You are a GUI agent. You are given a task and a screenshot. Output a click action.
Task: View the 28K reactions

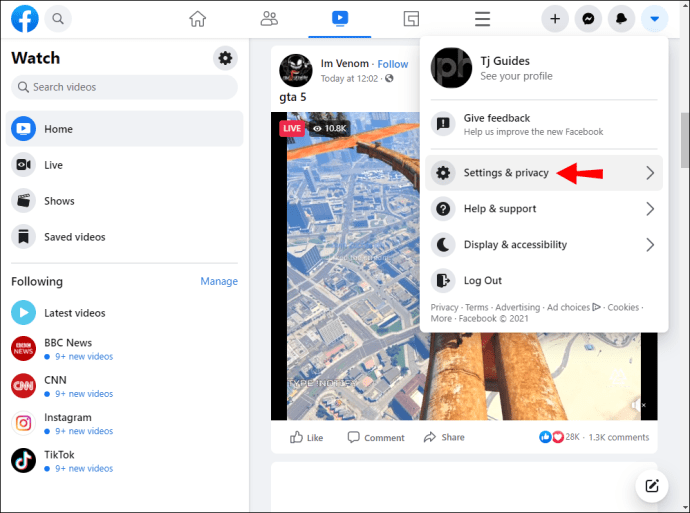point(559,437)
